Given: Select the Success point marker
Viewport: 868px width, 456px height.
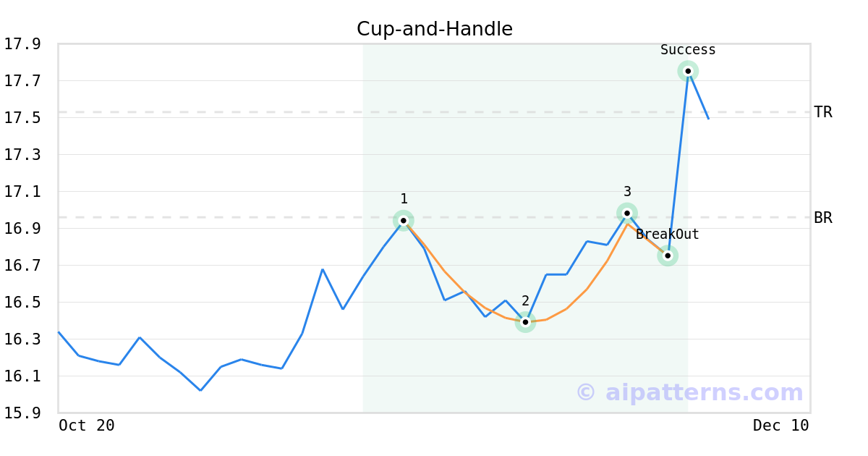Looking at the screenshot, I should 688,71.
